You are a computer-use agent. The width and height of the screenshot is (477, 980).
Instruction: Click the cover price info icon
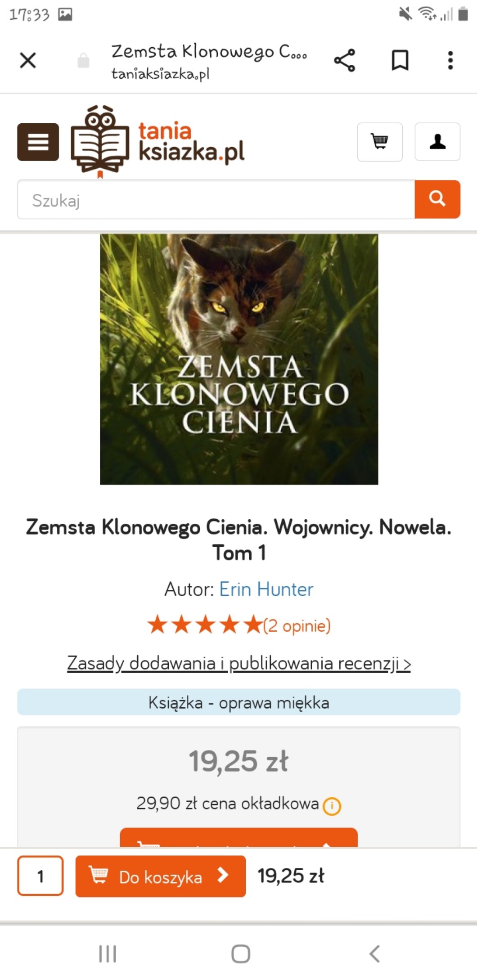332,805
